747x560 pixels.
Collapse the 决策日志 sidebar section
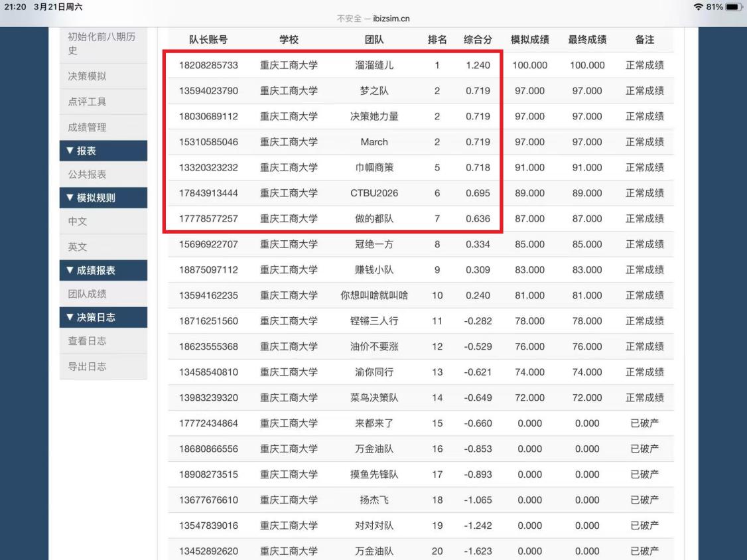(103, 317)
